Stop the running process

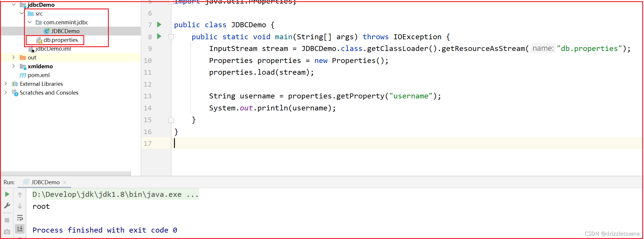[7, 220]
